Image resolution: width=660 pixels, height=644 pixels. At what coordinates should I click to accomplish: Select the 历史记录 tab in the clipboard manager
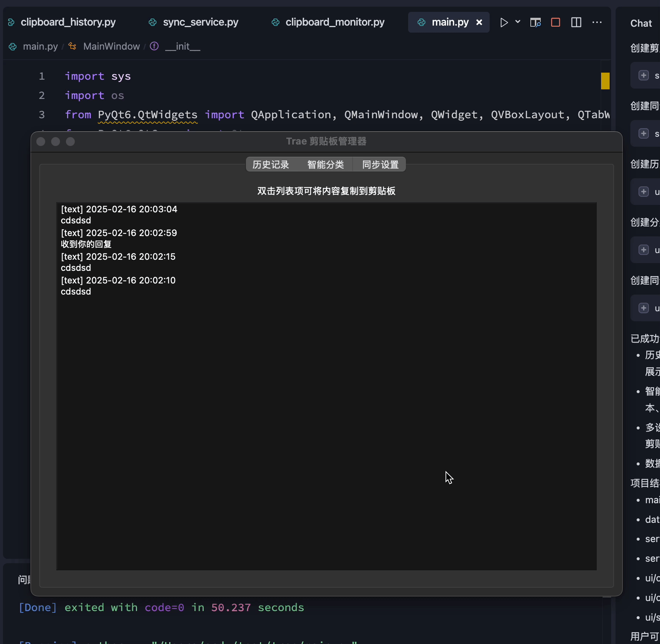coord(271,165)
